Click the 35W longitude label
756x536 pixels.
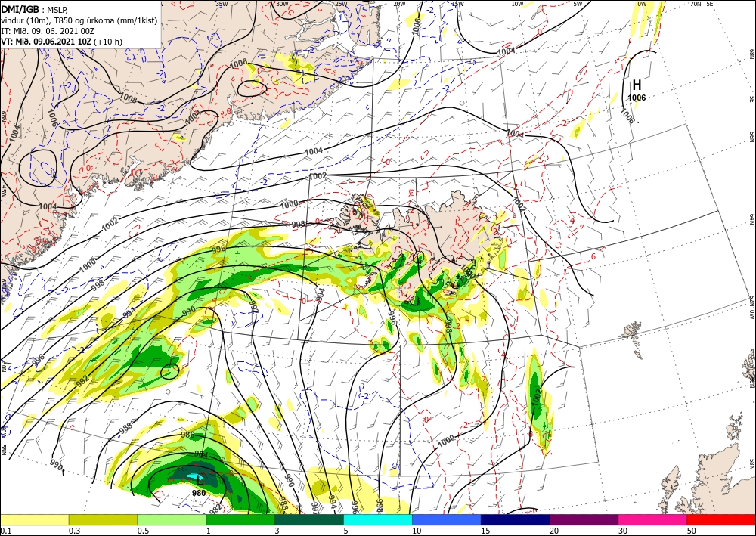pos(222,3)
